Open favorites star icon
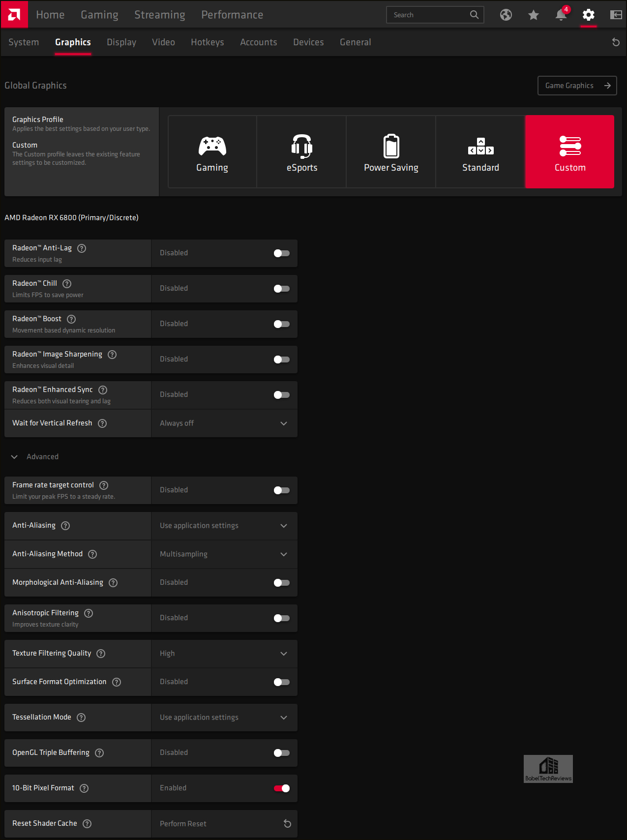The height and width of the screenshot is (840, 627). [534, 15]
